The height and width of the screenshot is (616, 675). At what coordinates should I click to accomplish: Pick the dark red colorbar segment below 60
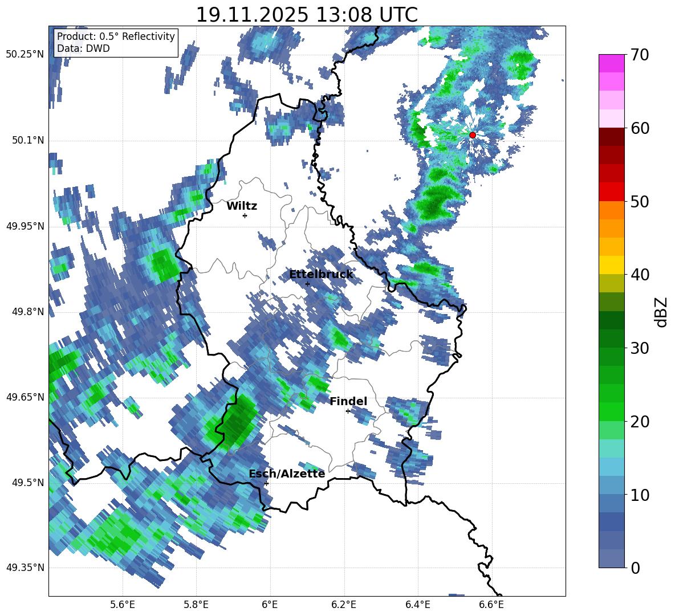pos(611,137)
